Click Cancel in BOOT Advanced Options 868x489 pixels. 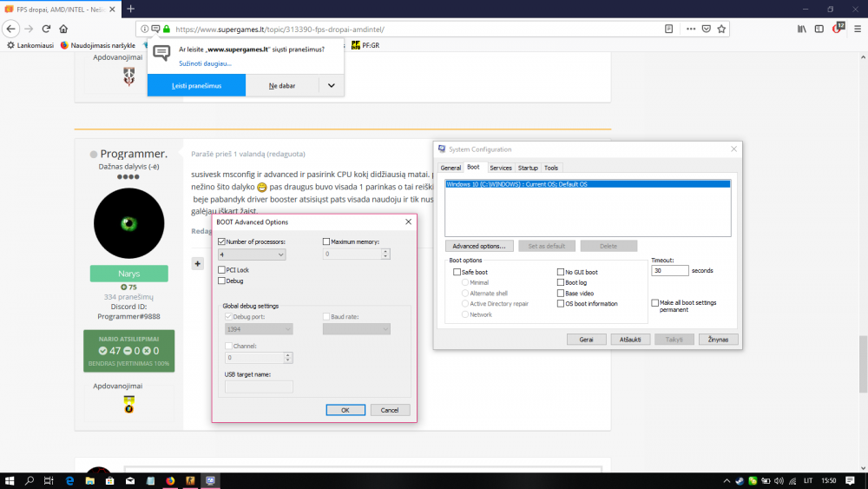(390, 410)
